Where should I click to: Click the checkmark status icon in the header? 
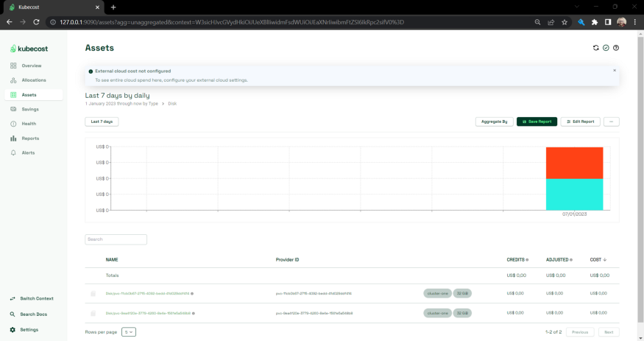coord(606,48)
